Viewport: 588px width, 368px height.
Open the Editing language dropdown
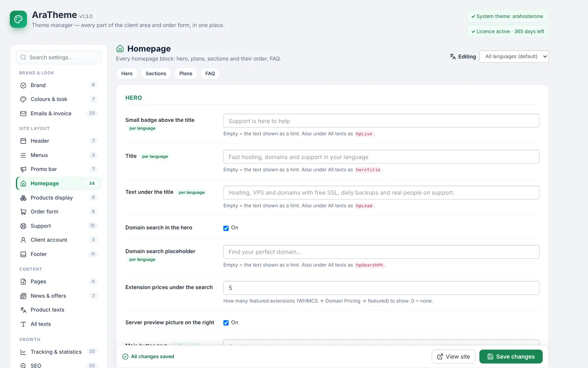[x=514, y=56]
